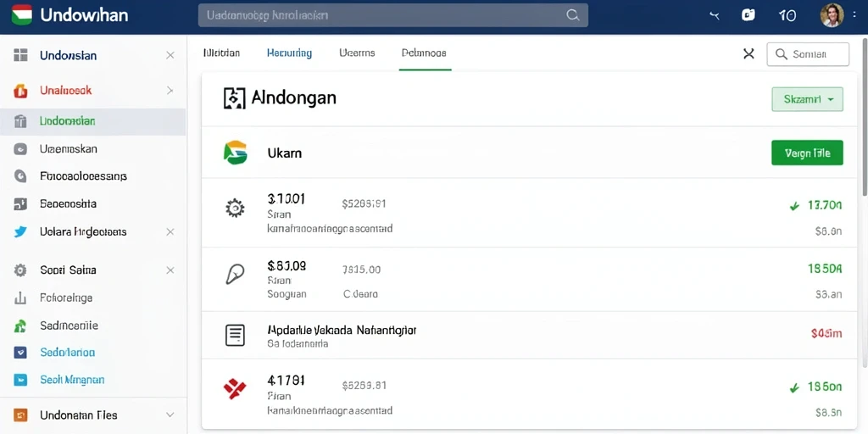
Task: Click the icon beside Seoenosbta
Action: coord(20,203)
